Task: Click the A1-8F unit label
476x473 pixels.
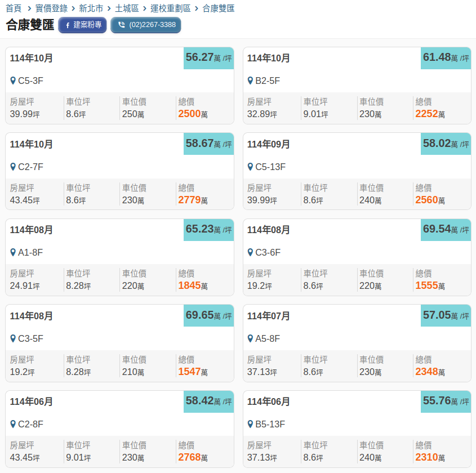Action: [30, 252]
